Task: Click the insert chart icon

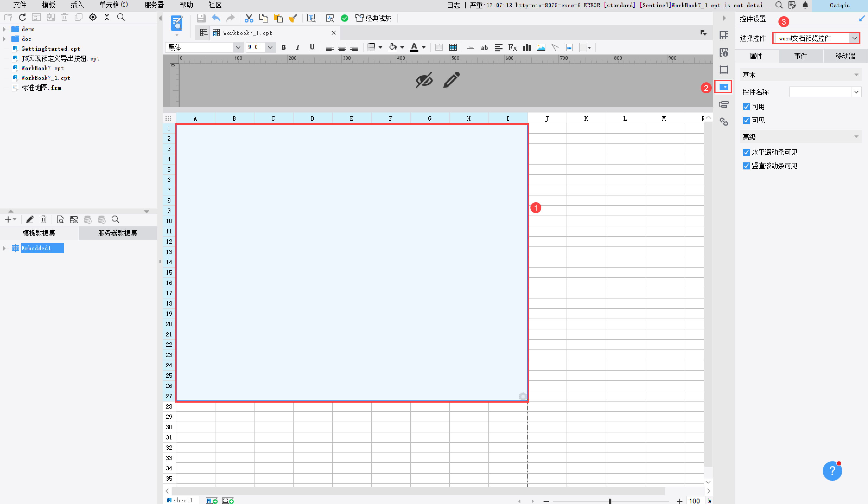Action: 527,47
